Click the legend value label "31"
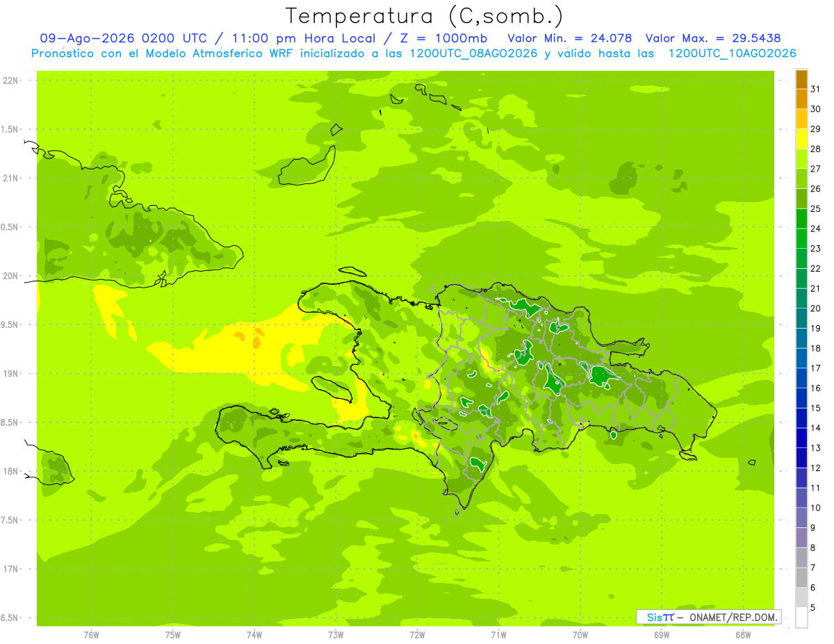Screen dimensions: 834x644 click(815, 88)
